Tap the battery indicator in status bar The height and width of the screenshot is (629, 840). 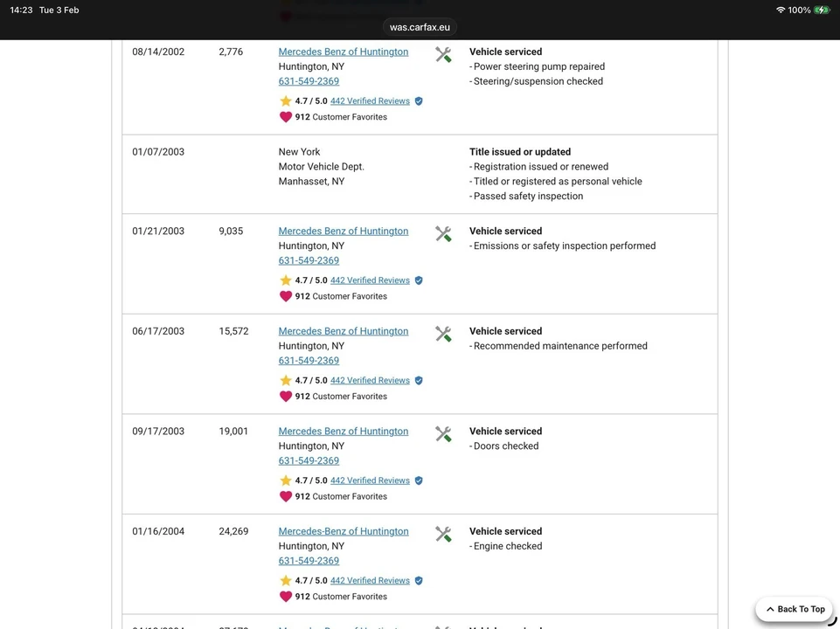tap(822, 10)
